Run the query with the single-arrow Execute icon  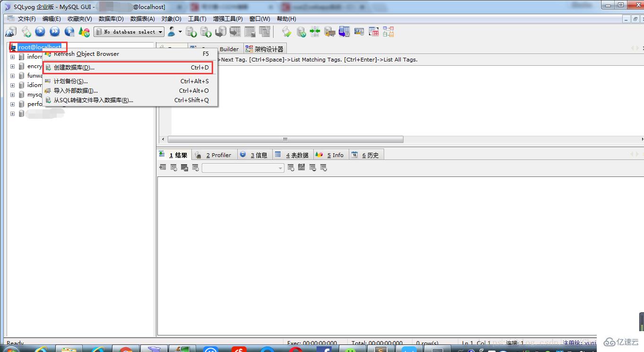40,32
